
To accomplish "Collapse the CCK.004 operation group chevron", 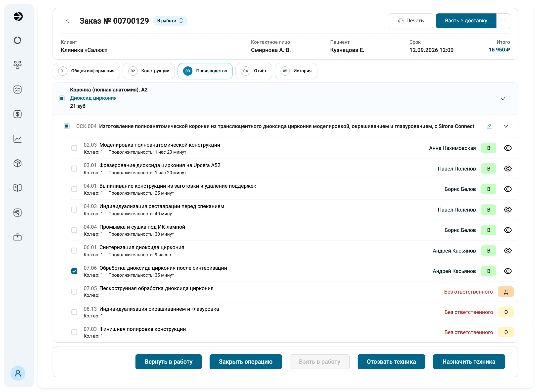I will pos(506,126).
